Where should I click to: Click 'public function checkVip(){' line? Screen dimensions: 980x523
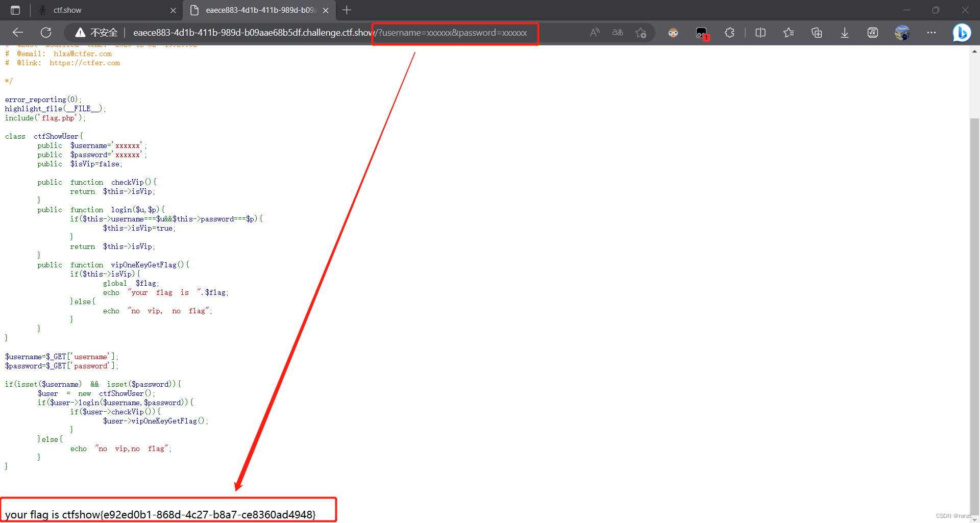coord(97,182)
